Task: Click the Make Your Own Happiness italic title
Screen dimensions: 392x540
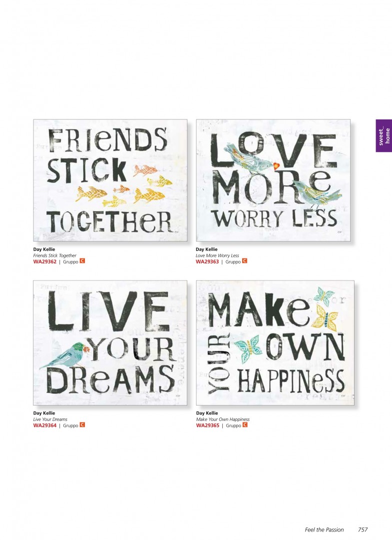Action: coord(223,419)
